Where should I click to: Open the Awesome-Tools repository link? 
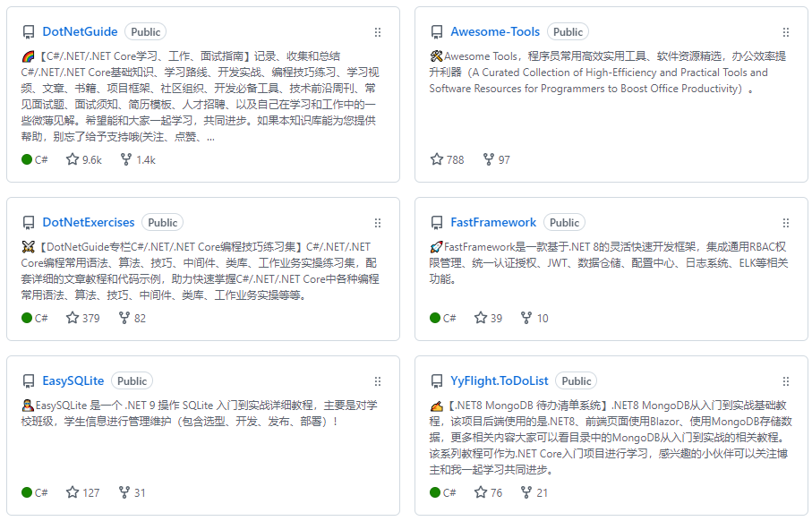point(495,31)
